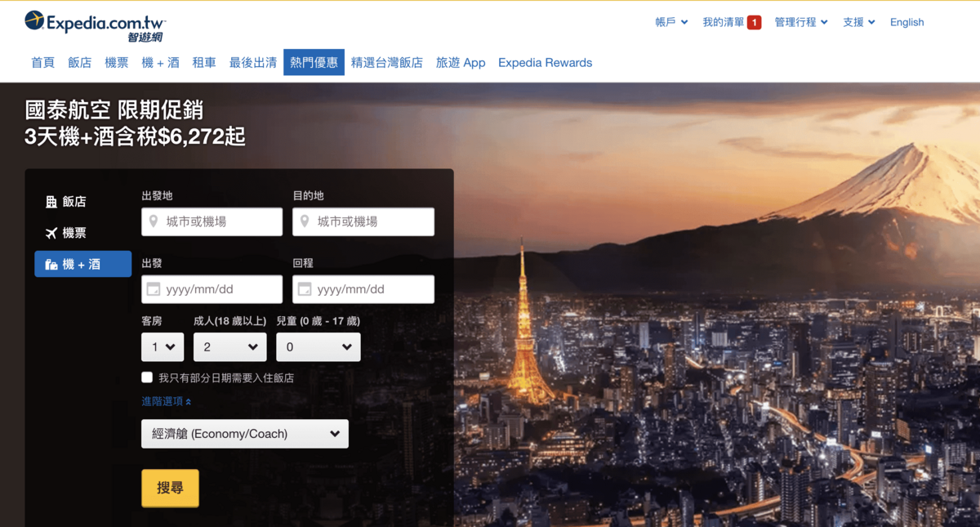Open the 客房 rooms dropdown
Screen dimensions: 980x527
point(163,347)
